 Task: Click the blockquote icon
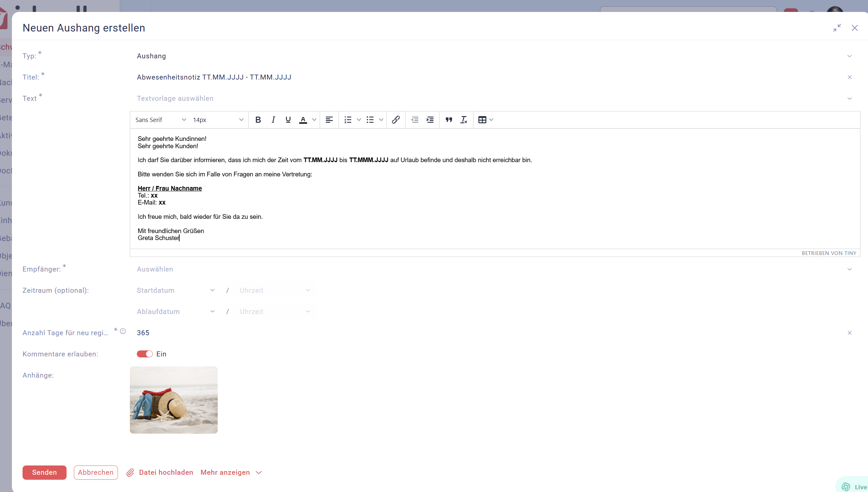click(x=449, y=120)
